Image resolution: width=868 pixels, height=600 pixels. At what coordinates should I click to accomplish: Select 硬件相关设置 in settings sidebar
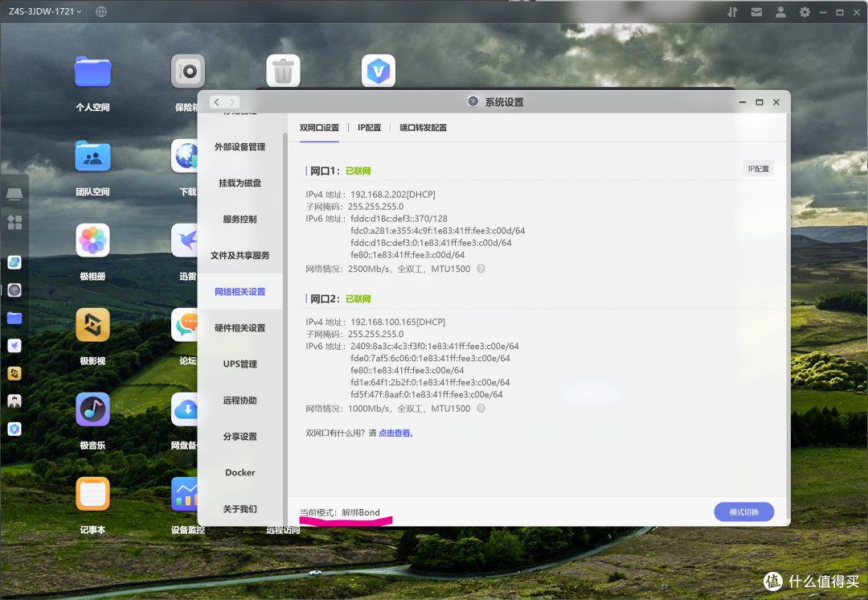pos(240,328)
